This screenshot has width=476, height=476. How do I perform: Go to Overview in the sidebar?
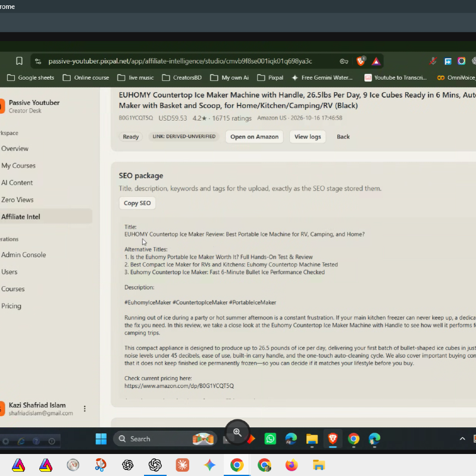point(15,148)
